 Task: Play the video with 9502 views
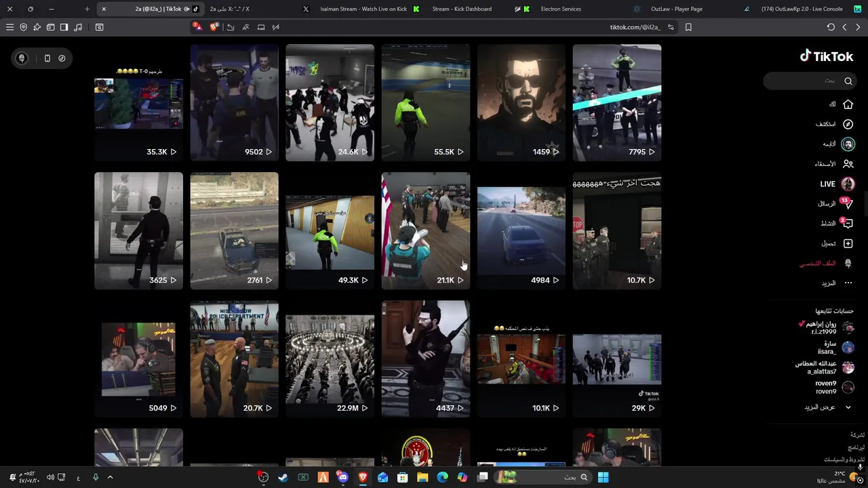click(x=234, y=102)
